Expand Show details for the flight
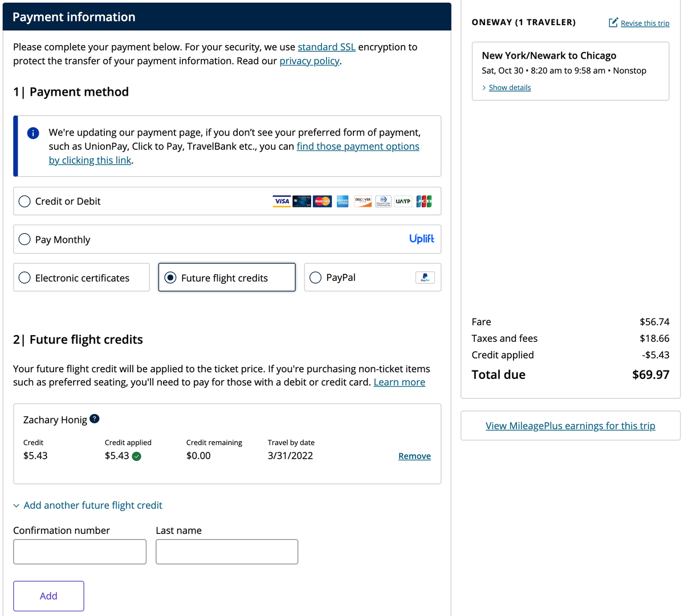This screenshot has width=684, height=616. [510, 87]
